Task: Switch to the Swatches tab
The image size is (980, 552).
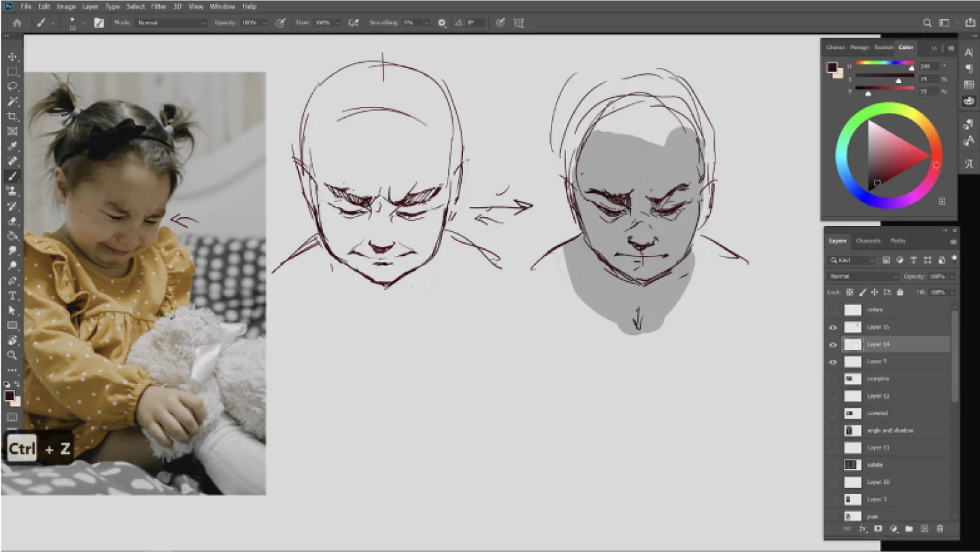Action: pos(883,48)
